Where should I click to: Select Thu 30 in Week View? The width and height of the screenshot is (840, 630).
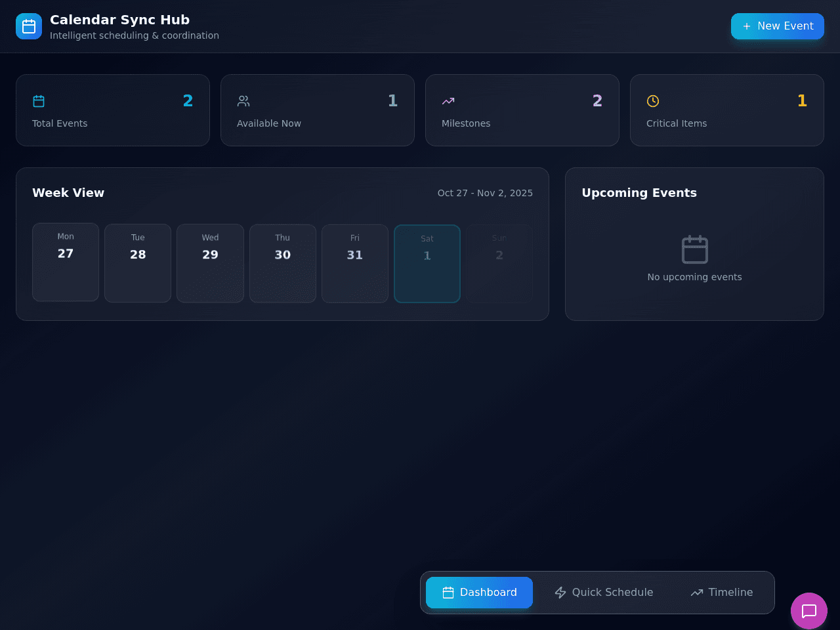tap(283, 263)
